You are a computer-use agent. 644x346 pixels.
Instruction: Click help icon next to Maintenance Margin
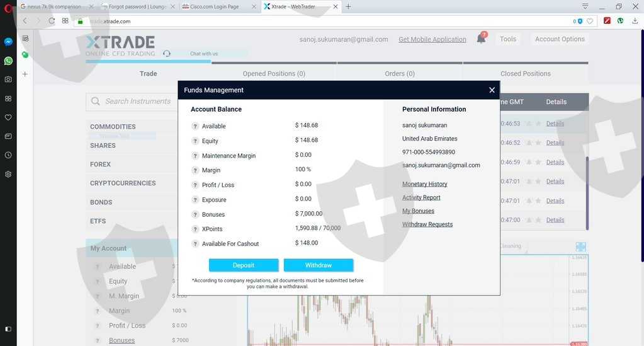coord(195,156)
